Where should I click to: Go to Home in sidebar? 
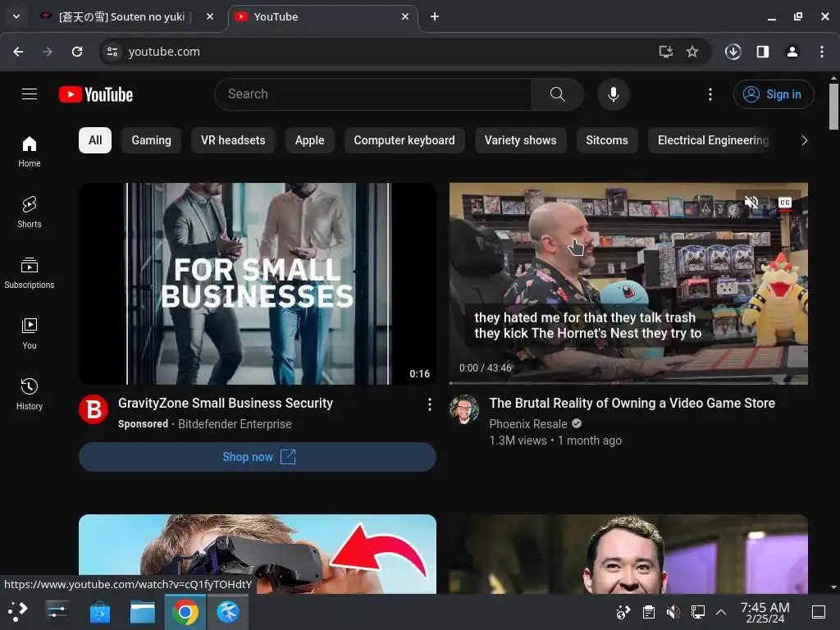tap(30, 152)
